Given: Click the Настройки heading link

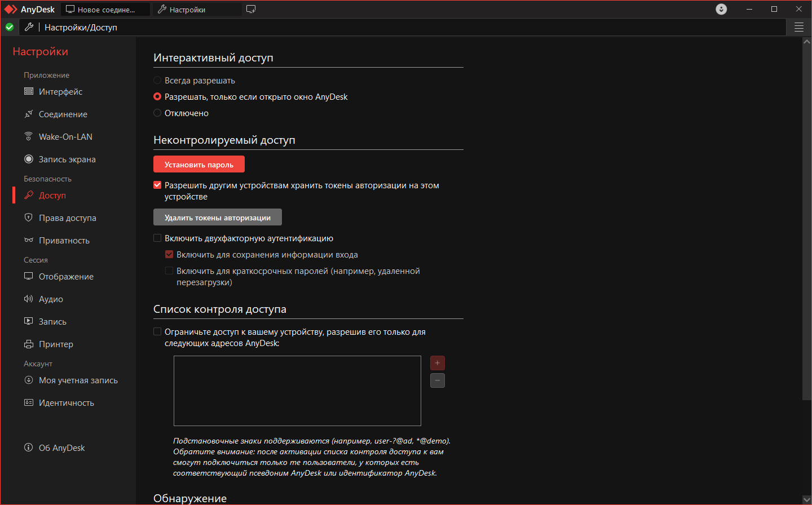Looking at the screenshot, I should tap(40, 51).
